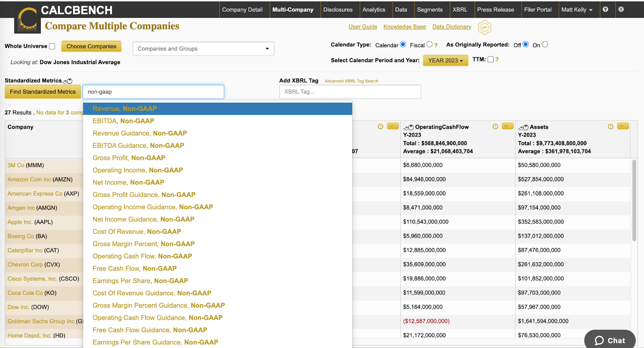Select Earnings Per Share, Non-GAAP suggestion
This screenshot has width=644, height=348.
point(217,281)
